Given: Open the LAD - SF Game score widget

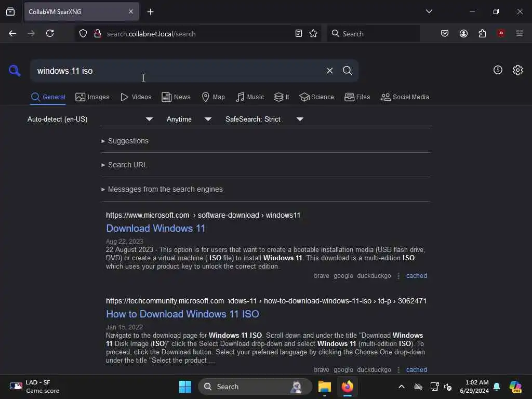Looking at the screenshot, I should coord(35,387).
